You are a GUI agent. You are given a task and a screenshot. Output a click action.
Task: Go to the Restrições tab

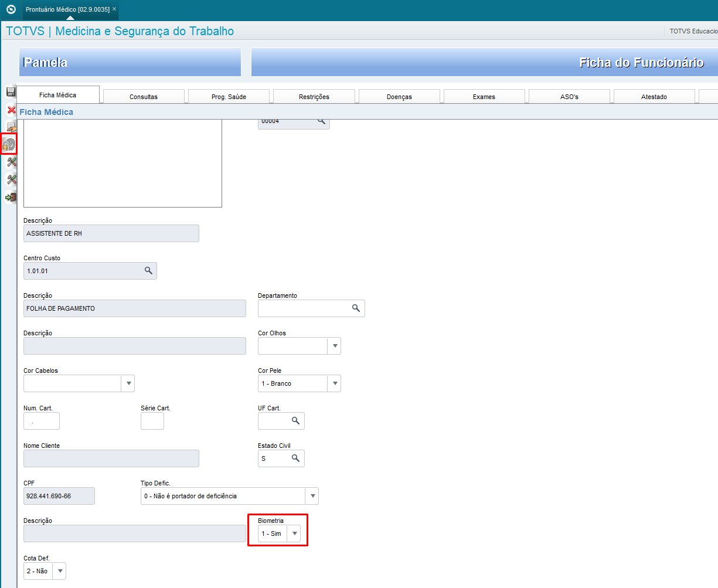[x=314, y=97]
